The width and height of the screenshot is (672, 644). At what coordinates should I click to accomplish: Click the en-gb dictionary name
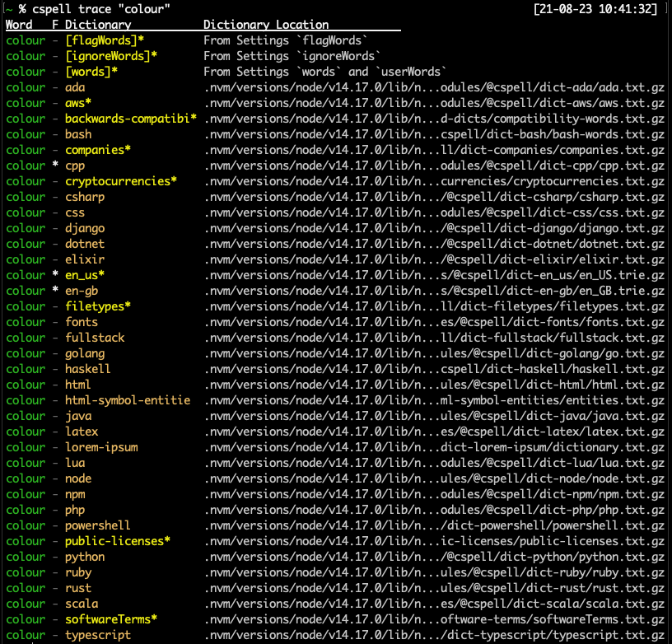(x=82, y=291)
